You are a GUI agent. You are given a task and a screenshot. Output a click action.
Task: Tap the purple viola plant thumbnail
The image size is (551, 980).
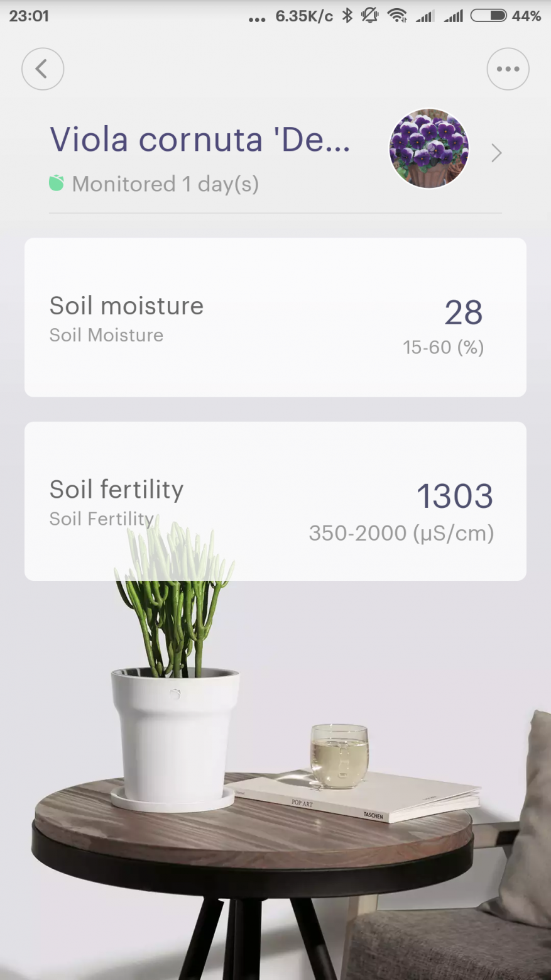(429, 148)
